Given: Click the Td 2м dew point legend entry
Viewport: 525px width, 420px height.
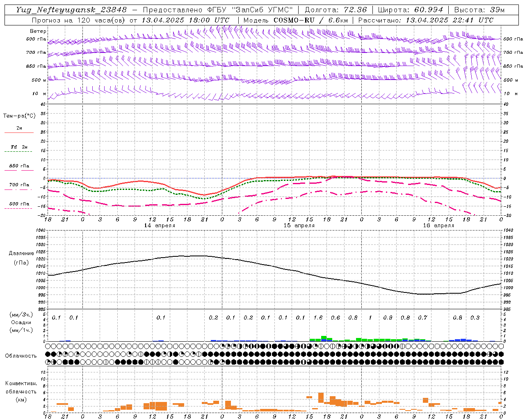Looking at the screenshot, I should (19, 147).
